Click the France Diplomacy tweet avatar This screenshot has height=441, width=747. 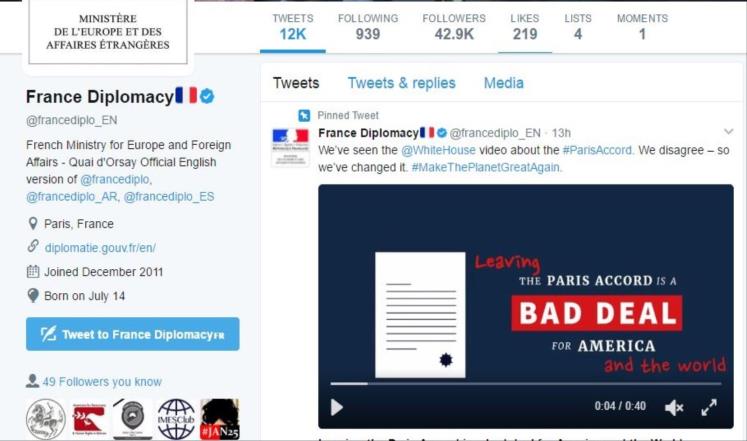coord(291,147)
